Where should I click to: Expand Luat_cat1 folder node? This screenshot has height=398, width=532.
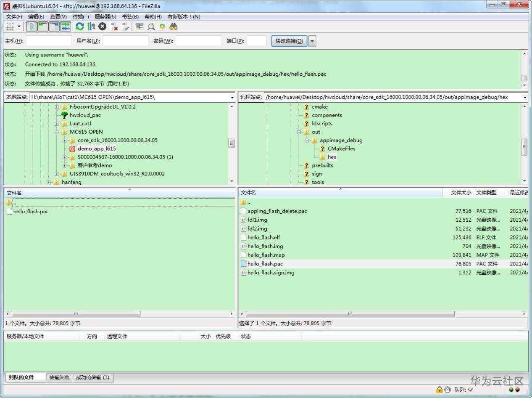[x=57, y=124]
